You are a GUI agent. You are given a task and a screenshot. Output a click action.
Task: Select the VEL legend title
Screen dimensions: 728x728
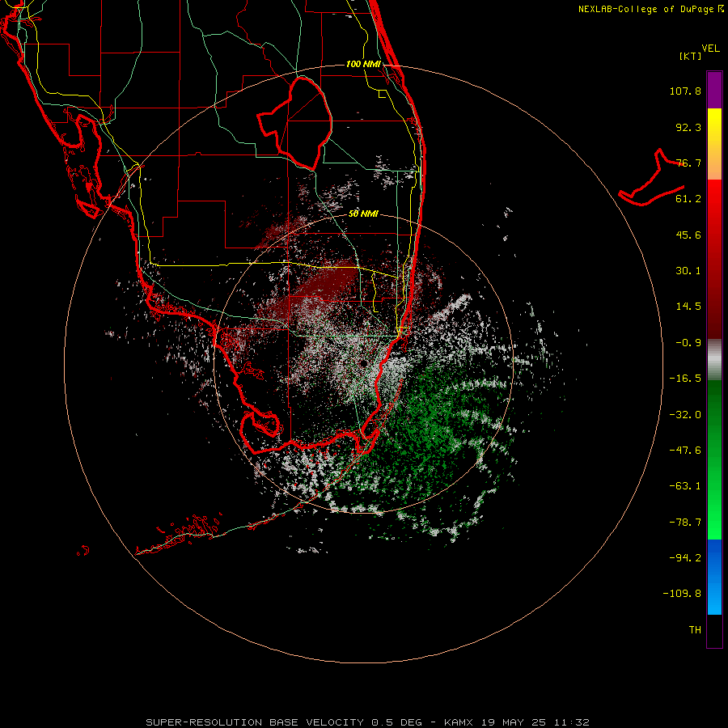pos(710,49)
